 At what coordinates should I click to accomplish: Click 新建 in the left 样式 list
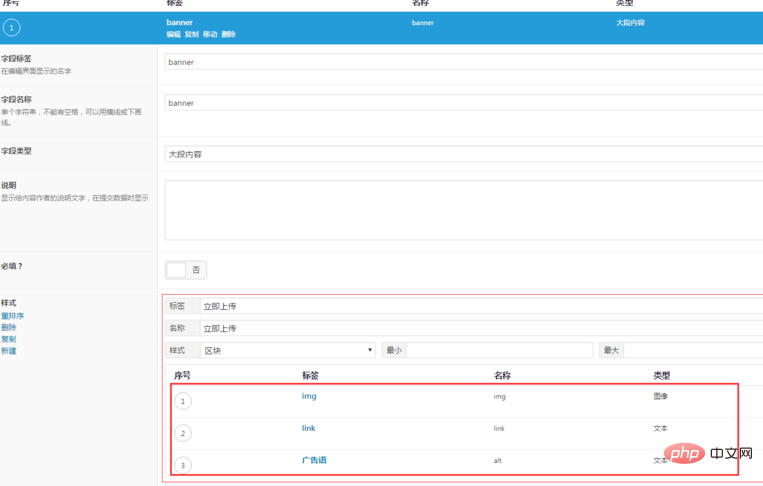coord(8,351)
